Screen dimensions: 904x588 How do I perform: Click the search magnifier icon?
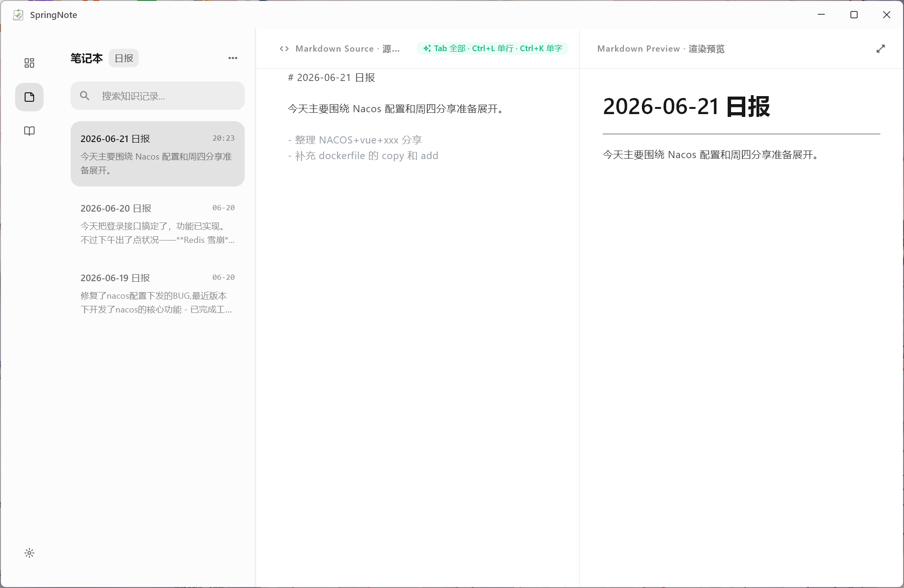[x=85, y=96]
